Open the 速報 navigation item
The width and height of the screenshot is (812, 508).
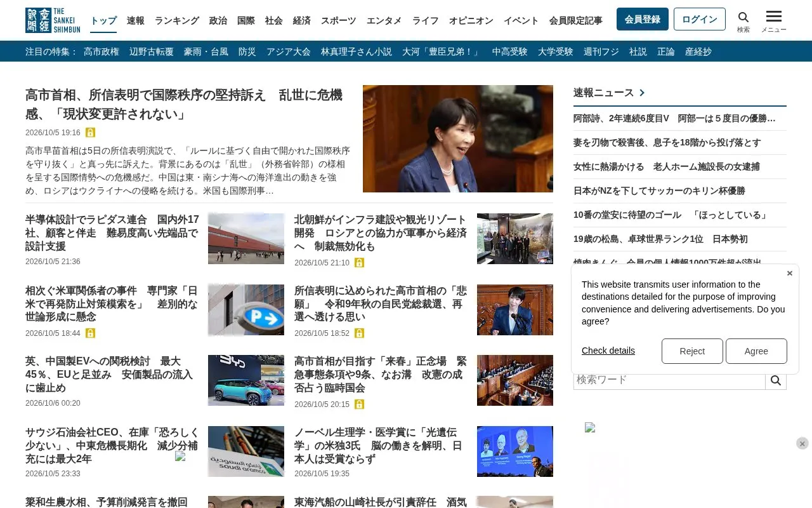(x=136, y=20)
